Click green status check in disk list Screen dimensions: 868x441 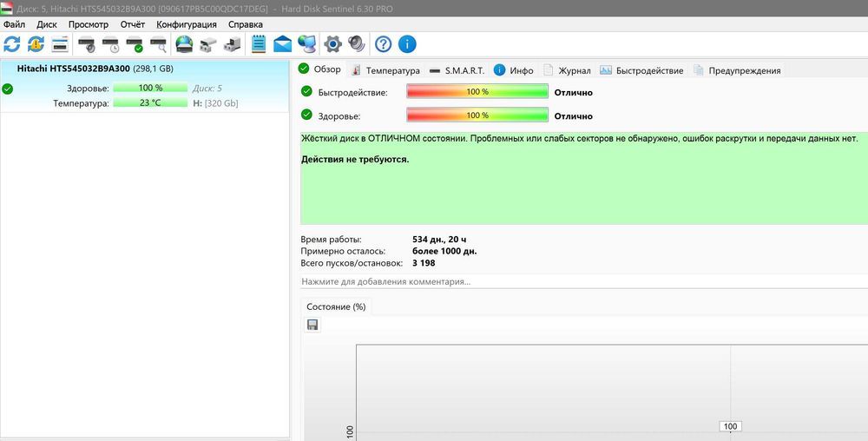tap(7, 89)
